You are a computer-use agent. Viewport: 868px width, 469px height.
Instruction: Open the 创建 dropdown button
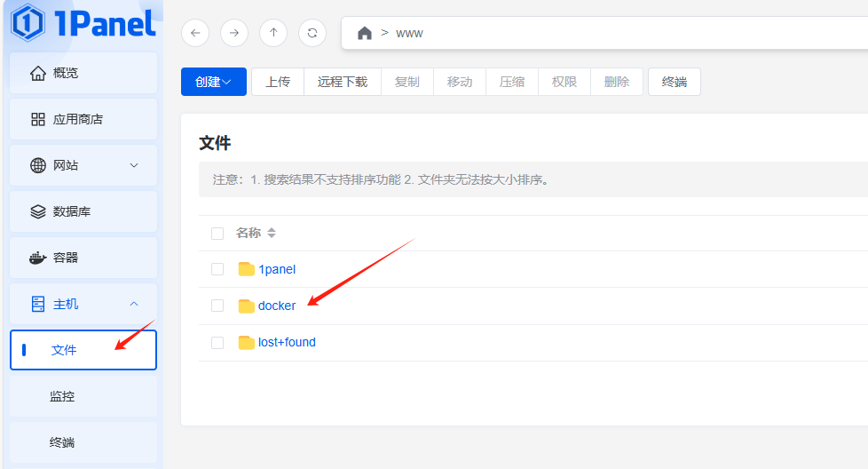point(213,82)
